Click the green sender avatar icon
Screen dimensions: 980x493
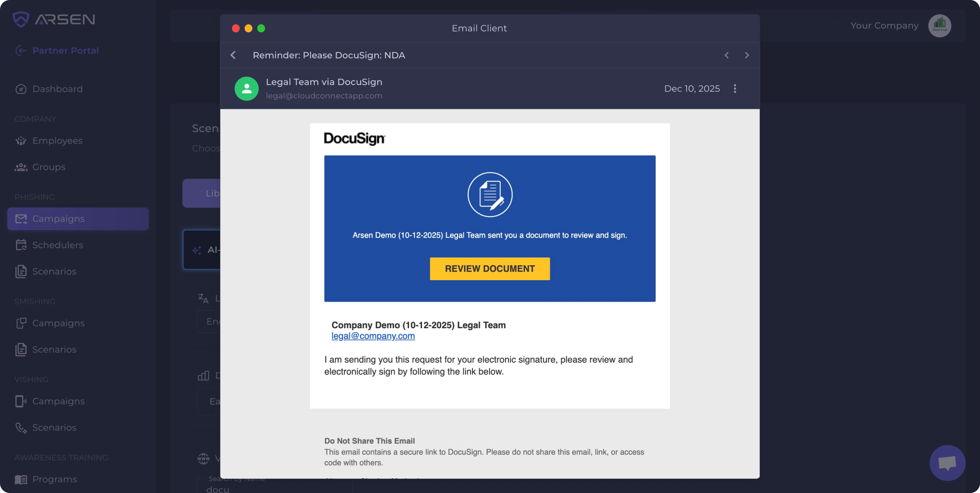[x=247, y=88]
